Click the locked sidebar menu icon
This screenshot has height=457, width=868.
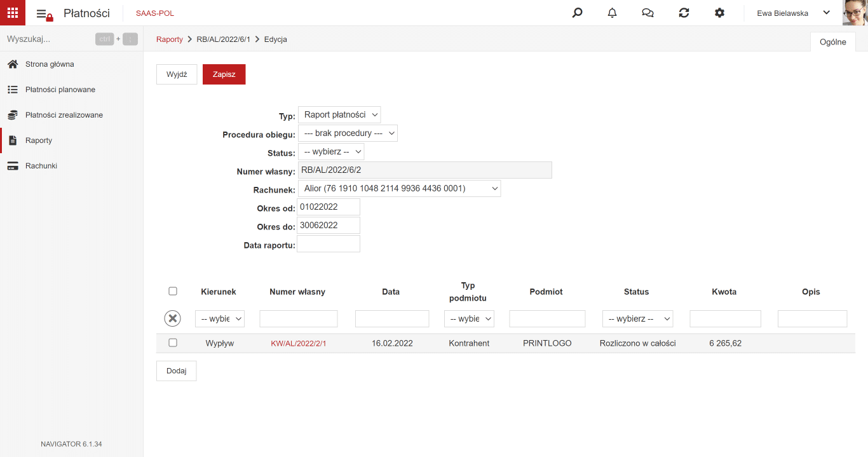(x=44, y=13)
